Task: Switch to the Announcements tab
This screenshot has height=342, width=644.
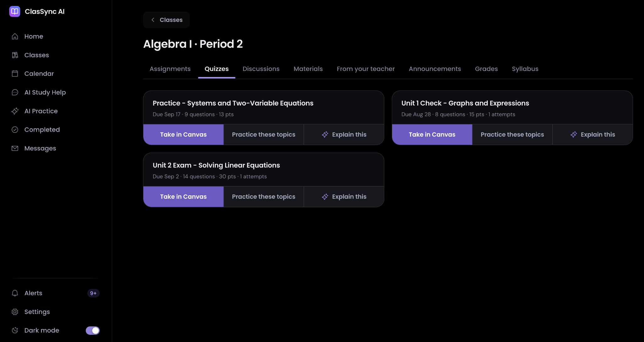Action: (x=435, y=69)
